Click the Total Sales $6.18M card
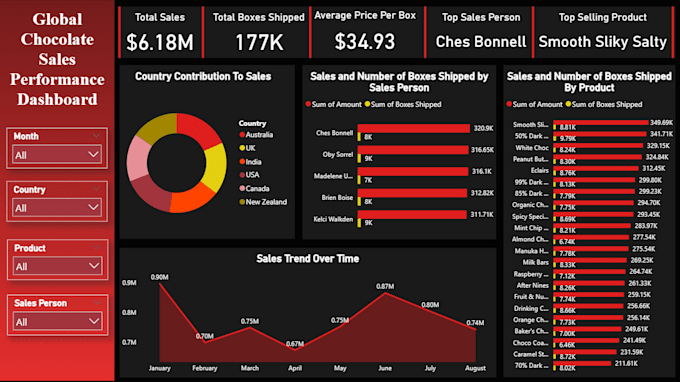Screen dimensions: 680x382 [x=160, y=32]
